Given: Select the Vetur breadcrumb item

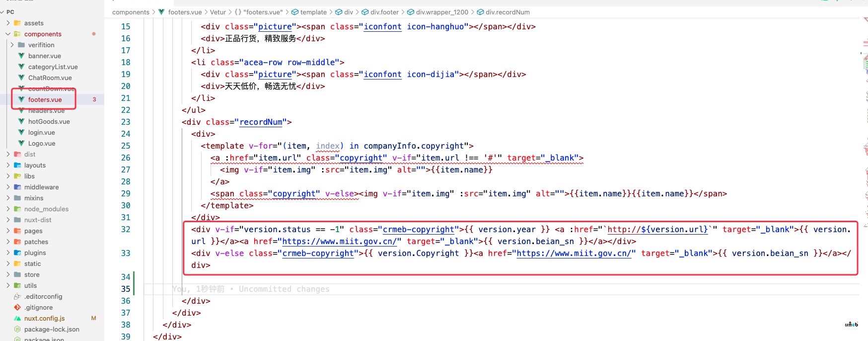Looking at the screenshot, I should point(217,12).
